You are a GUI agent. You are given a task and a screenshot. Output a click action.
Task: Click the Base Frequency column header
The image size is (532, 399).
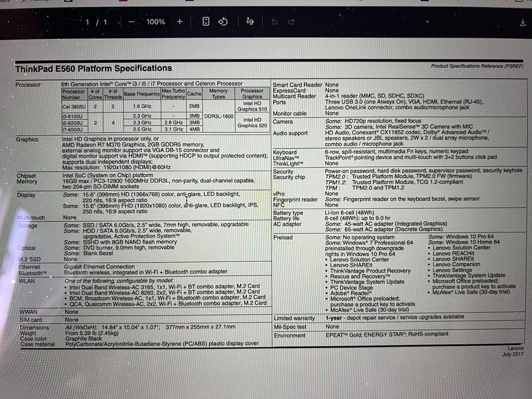point(142,94)
